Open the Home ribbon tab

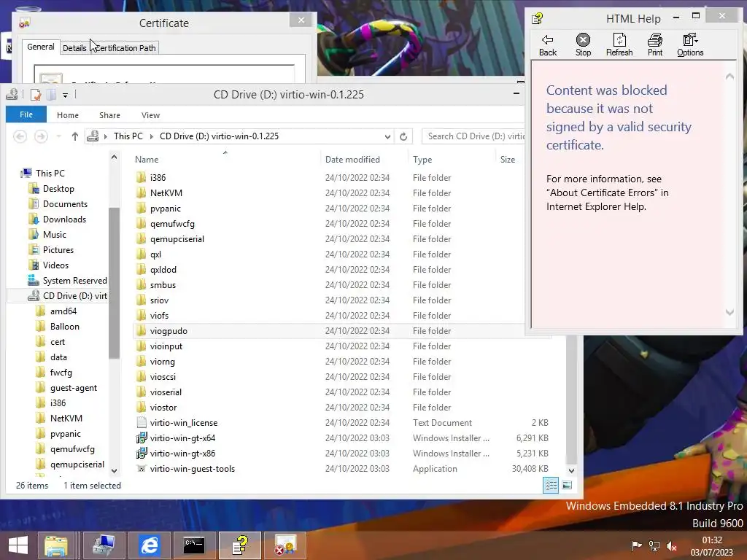(68, 115)
